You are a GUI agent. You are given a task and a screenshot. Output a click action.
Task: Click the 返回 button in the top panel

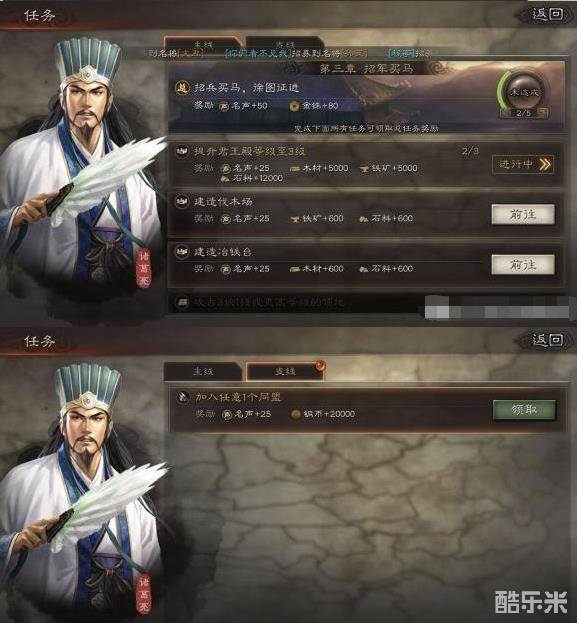(547, 15)
